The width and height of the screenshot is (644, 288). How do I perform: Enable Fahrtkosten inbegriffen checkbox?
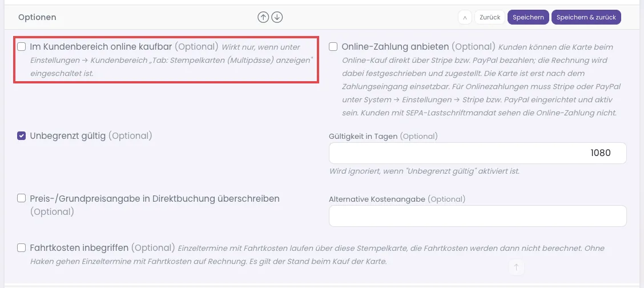pyautogui.click(x=21, y=248)
